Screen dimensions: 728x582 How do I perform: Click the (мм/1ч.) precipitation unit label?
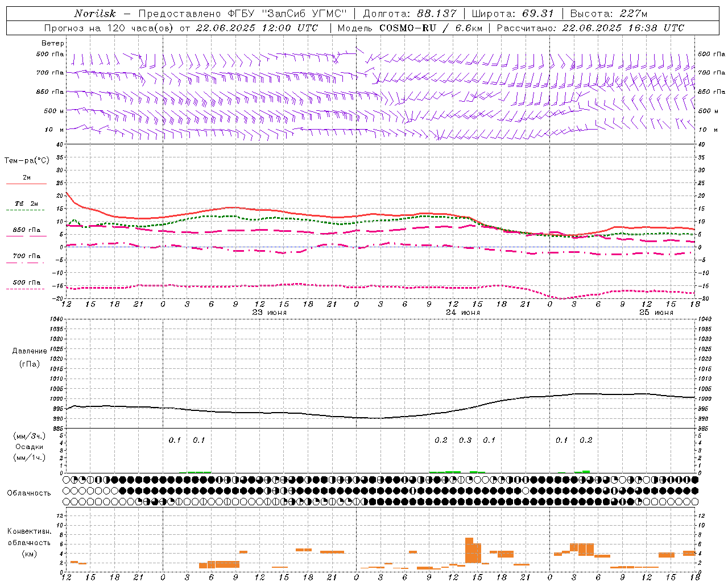pos(30,458)
